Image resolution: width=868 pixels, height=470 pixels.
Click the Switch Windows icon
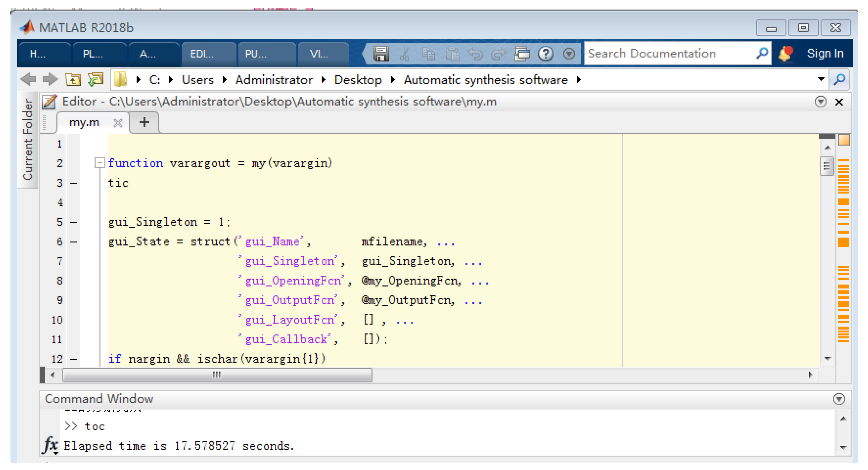point(522,54)
